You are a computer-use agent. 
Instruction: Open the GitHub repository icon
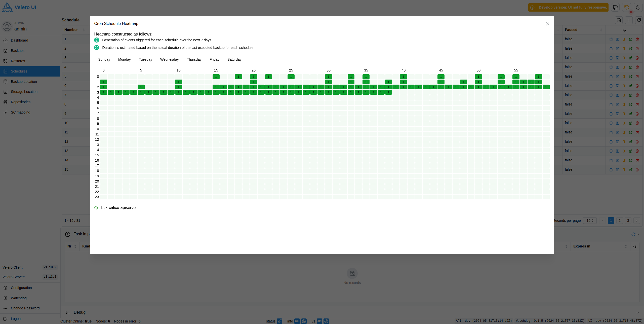[x=615, y=7]
